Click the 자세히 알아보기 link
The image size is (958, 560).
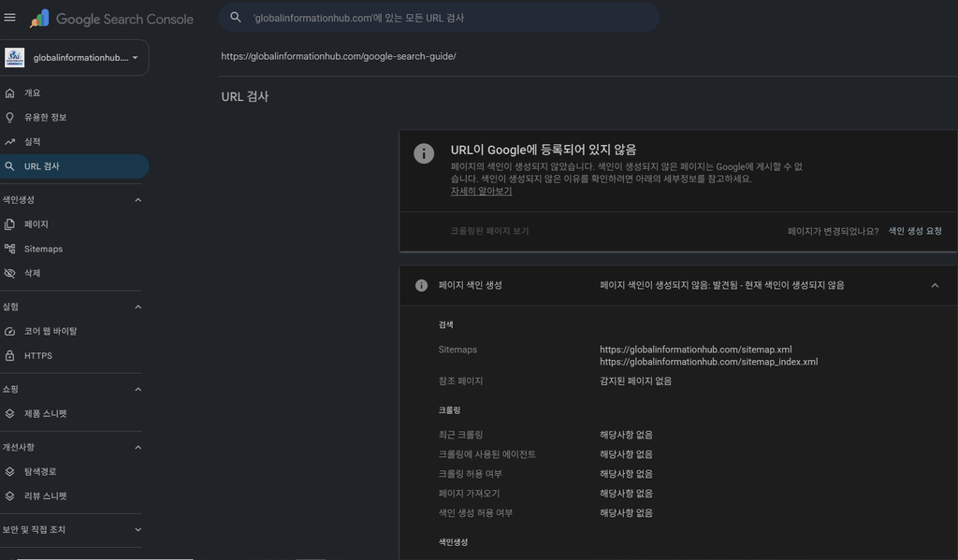pyautogui.click(x=481, y=191)
